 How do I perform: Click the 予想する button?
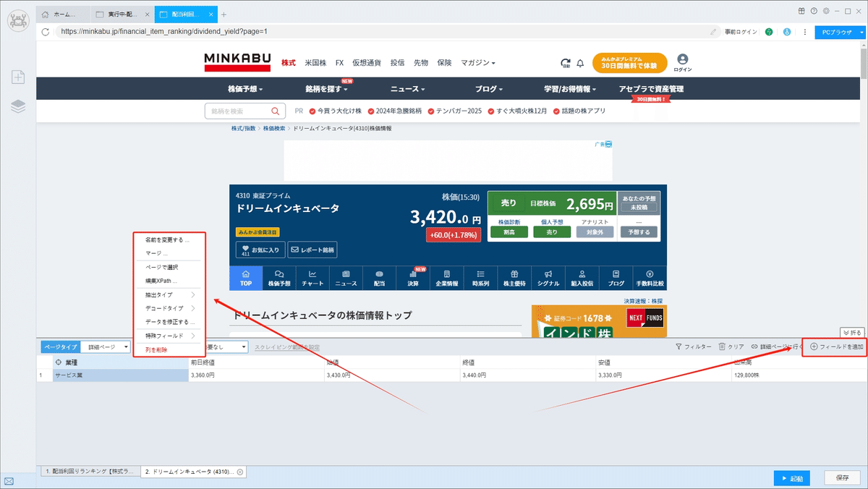[x=639, y=232]
